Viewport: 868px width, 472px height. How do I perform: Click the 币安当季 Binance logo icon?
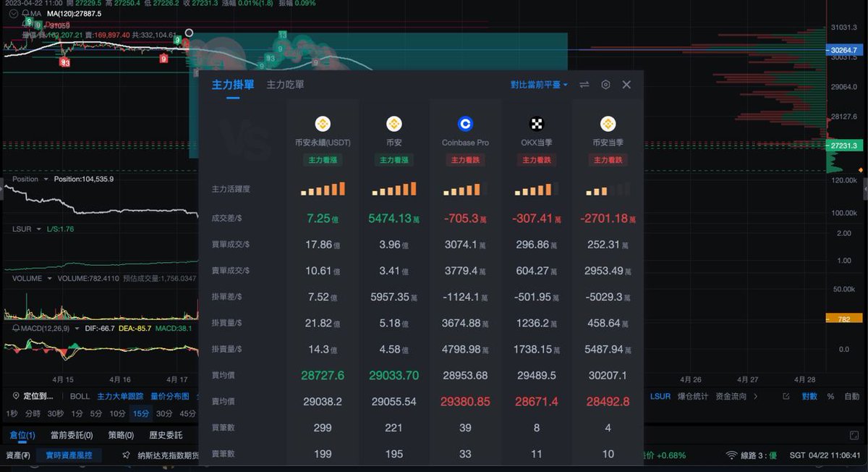(608, 124)
